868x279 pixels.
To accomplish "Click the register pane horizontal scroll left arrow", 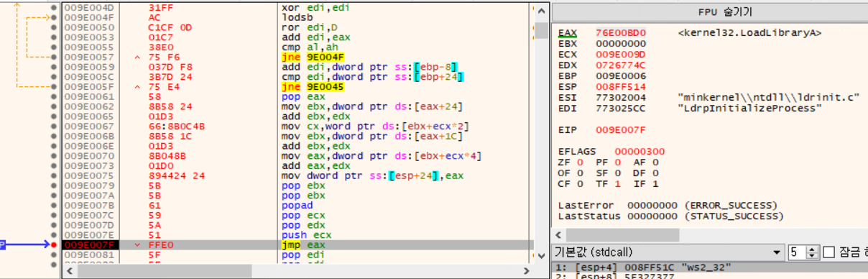I will click(558, 235).
